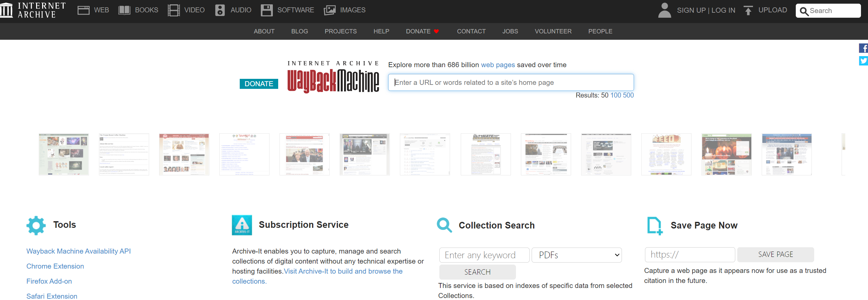
Task: Click the BOOKS text label
Action: (x=146, y=10)
